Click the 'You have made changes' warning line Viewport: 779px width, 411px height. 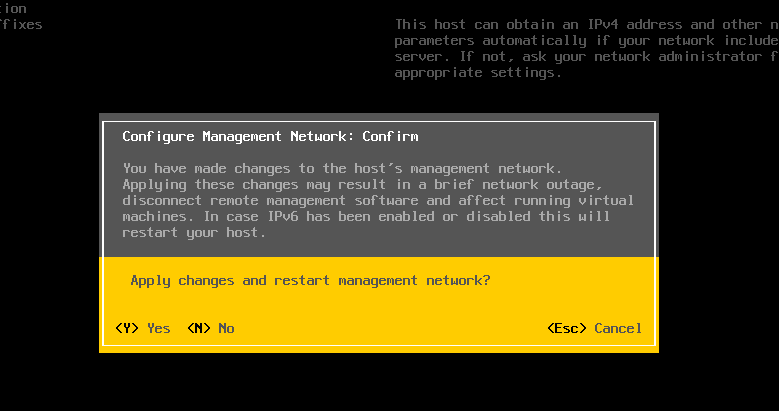(x=344, y=168)
